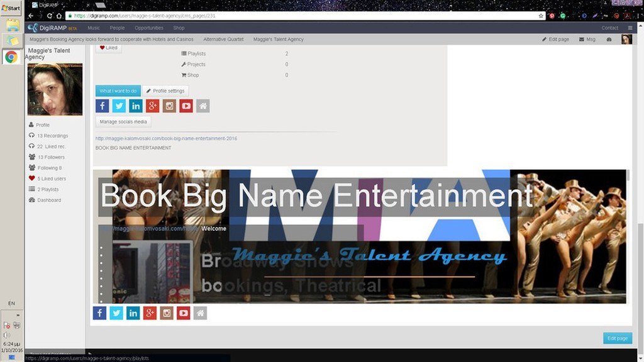Click the Windows Start button

pyautogui.click(x=11, y=8)
